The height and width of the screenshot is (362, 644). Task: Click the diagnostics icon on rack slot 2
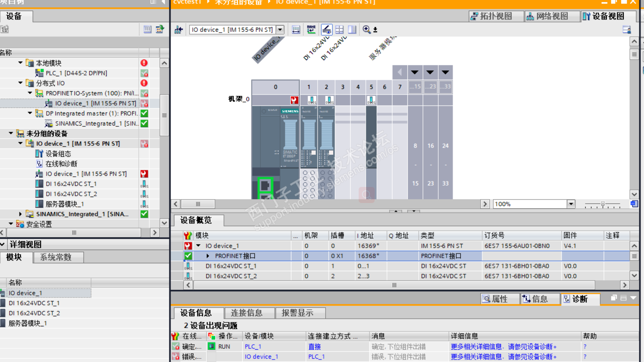(329, 100)
